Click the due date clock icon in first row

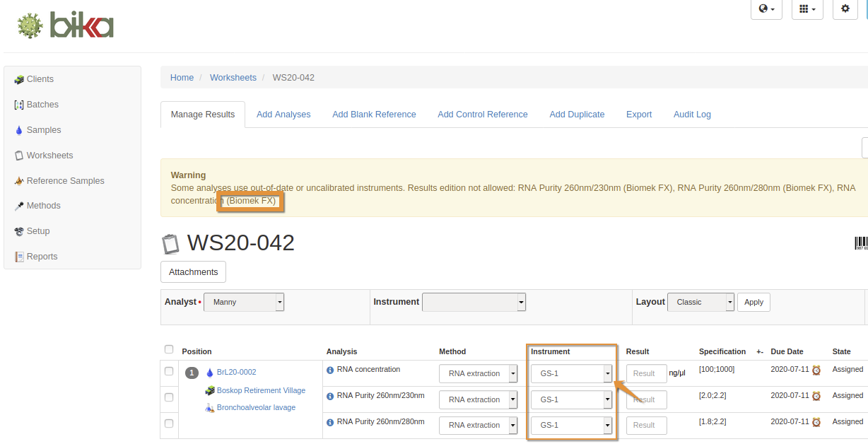[816, 370]
